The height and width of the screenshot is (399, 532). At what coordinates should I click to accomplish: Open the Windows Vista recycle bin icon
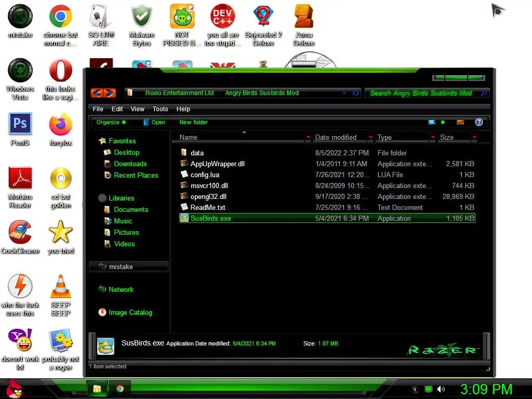(20, 70)
